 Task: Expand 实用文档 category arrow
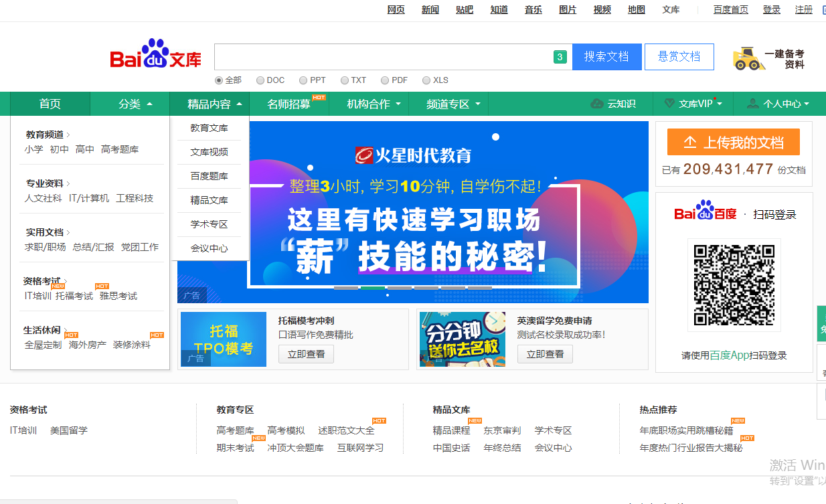click(68, 232)
